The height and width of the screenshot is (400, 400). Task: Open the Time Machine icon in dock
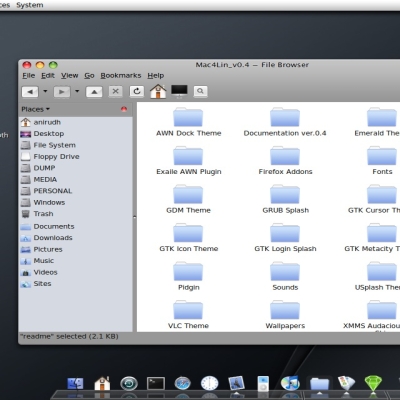tap(129, 384)
